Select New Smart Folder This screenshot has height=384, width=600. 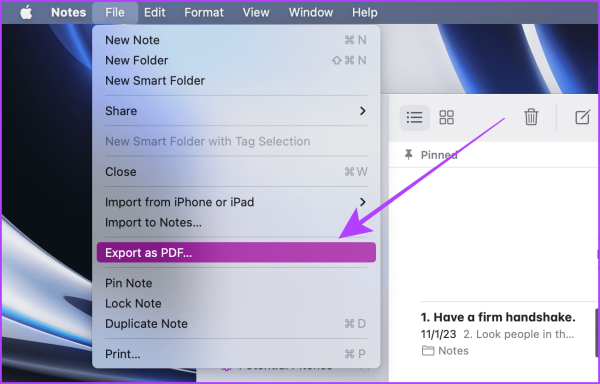pos(236,81)
